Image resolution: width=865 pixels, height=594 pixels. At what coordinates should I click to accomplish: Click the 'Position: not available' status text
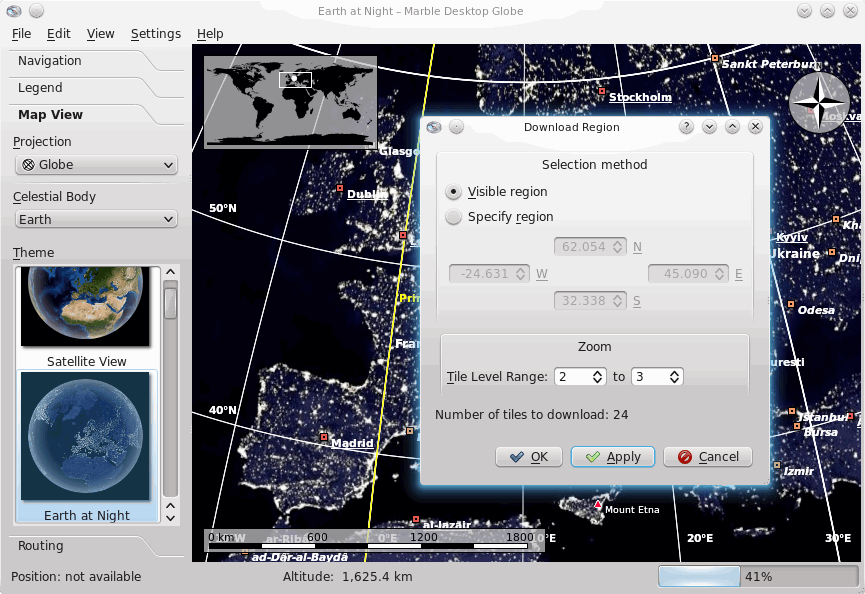pyautogui.click(x=76, y=577)
